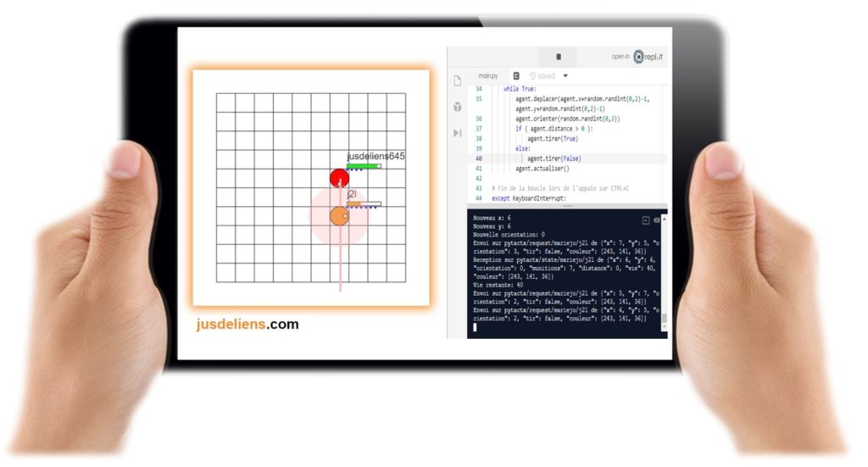Select the main.py file tab
Screen dimensions: 868x467
[x=487, y=75]
